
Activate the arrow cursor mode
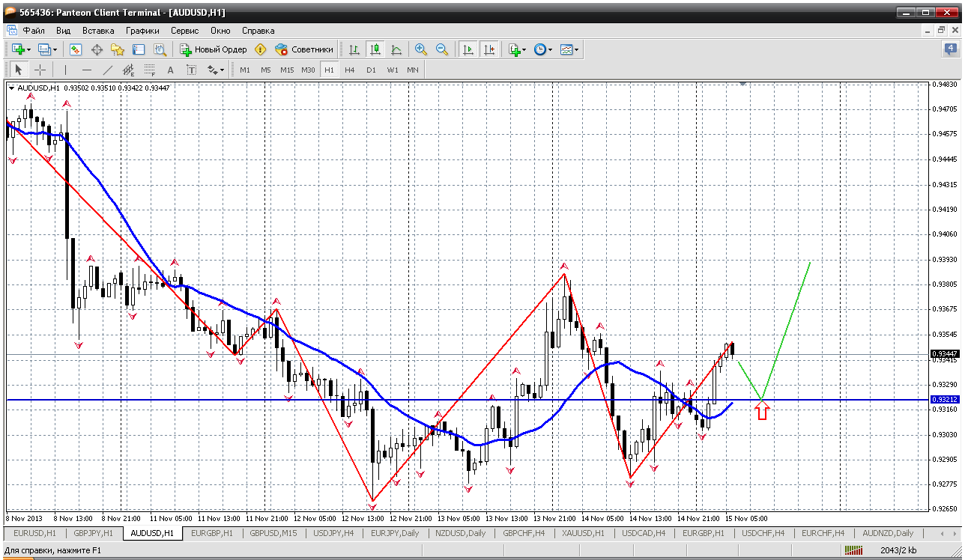click(19, 70)
